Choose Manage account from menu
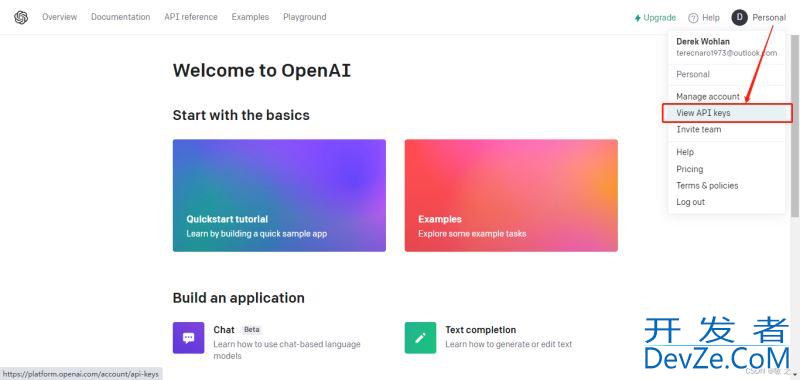This screenshot has width=800, height=380. pyautogui.click(x=708, y=96)
